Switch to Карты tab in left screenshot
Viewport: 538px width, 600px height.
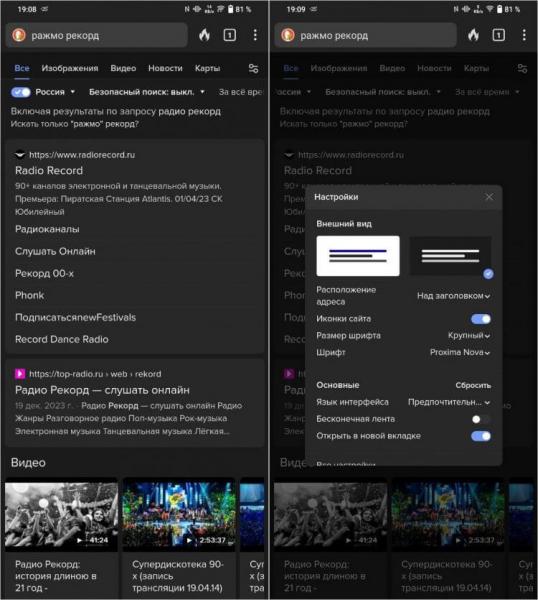tap(207, 68)
